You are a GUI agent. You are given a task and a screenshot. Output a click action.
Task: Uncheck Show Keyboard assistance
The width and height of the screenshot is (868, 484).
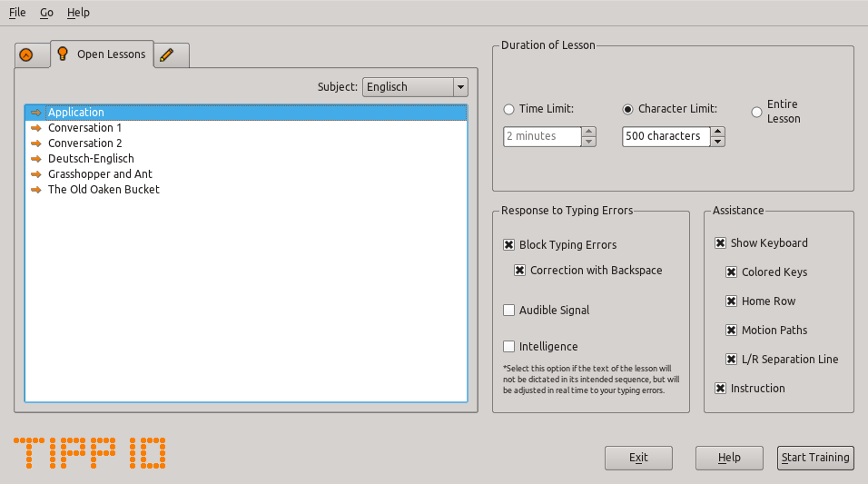(721, 243)
